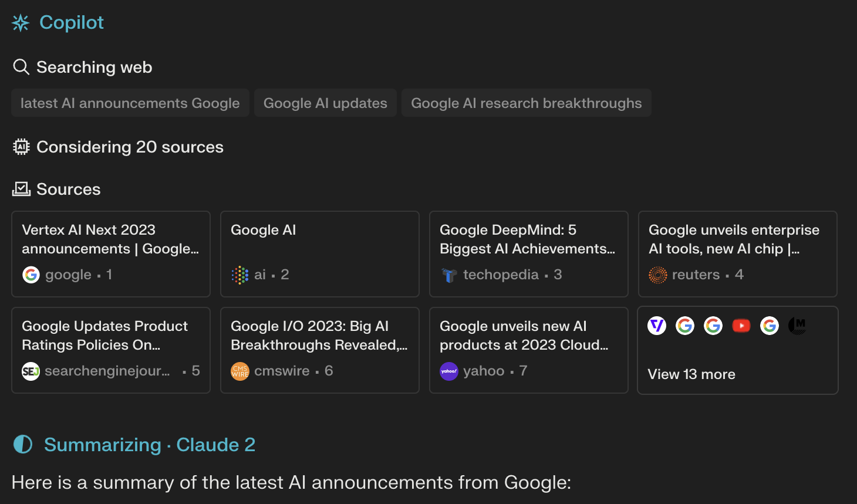Viewport: 857px width, 504px height.
Task: Click the Copilot heading text
Action: 72,22
